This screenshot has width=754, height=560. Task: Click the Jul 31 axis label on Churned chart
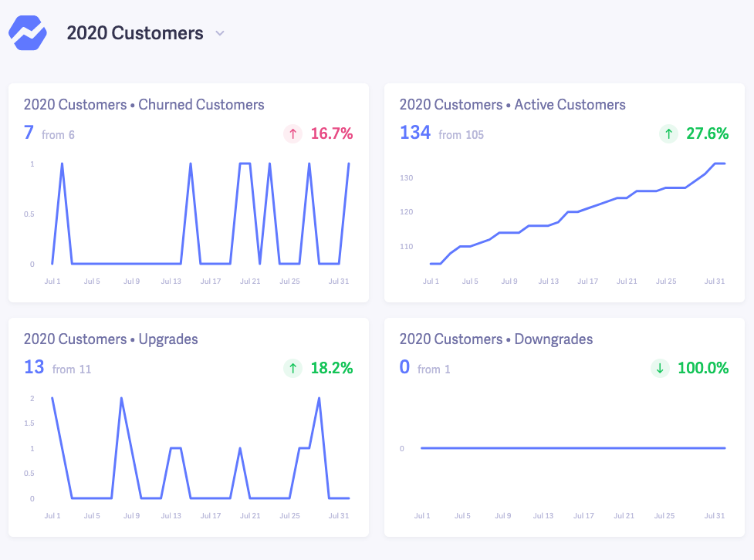339,282
